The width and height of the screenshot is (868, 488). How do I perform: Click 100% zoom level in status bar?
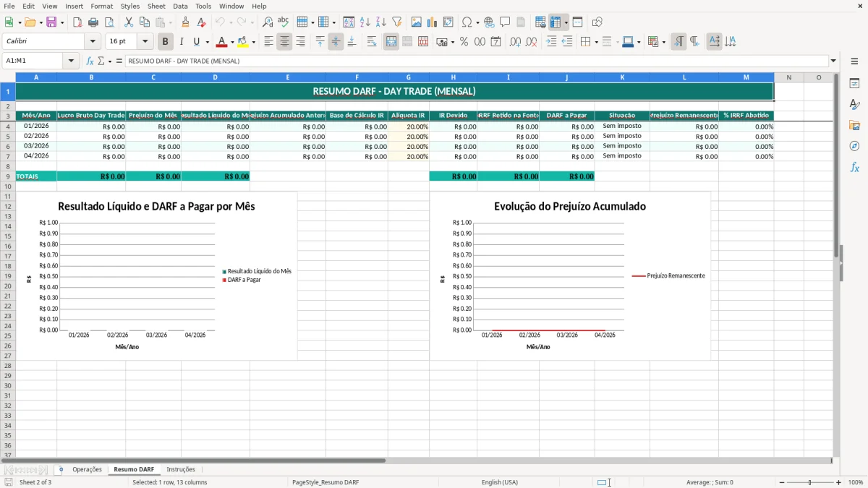[x=856, y=482]
